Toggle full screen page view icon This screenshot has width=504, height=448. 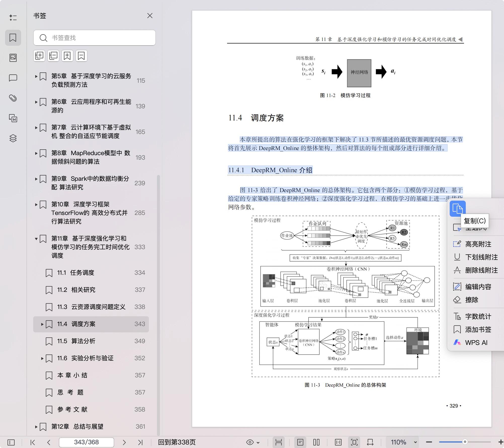click(354, 442)
